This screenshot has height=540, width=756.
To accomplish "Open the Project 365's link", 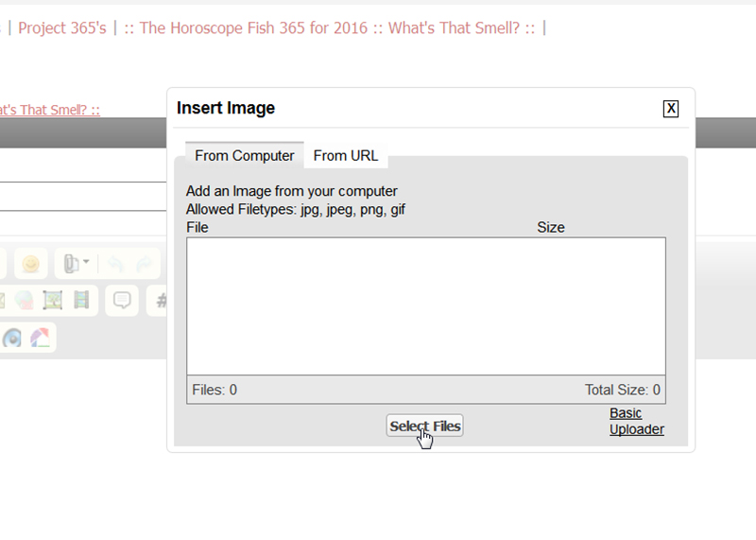I will (62, 27).
